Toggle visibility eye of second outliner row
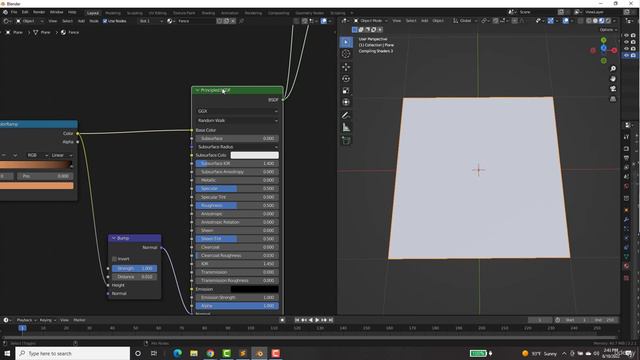The width and height of the screenshot is (640, 360). pyautogui.click(x=627, y=42)
